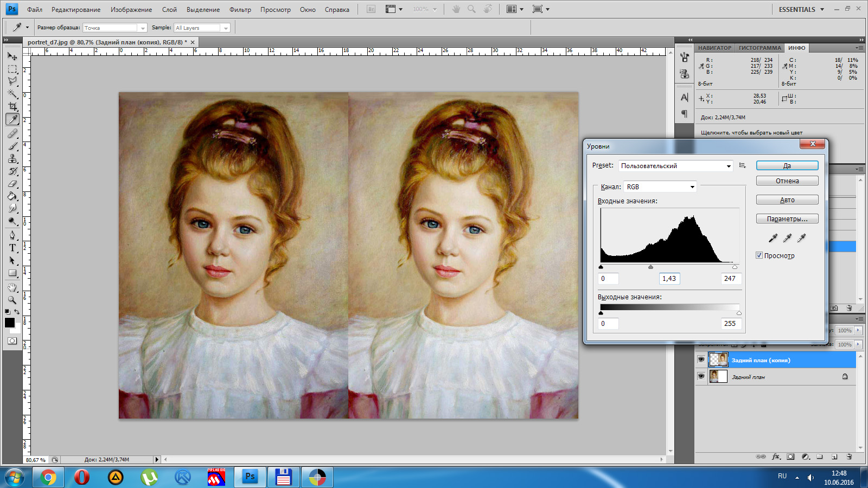This screenshot has width=868, height=488.
Task: Pick the black point eyedropper in Levels
Action: (773, 237)
